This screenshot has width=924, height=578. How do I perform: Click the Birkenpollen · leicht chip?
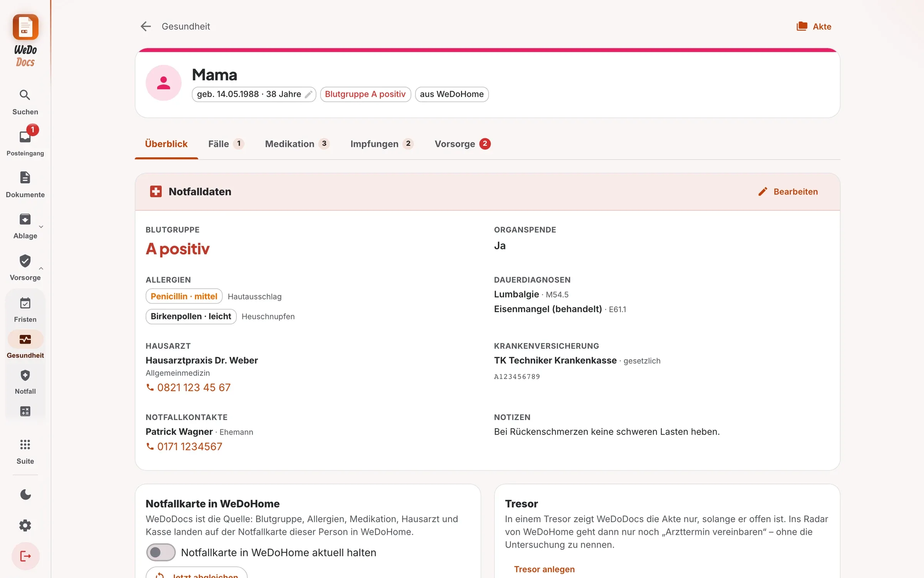pyautogui.click(x=191, y=316)
